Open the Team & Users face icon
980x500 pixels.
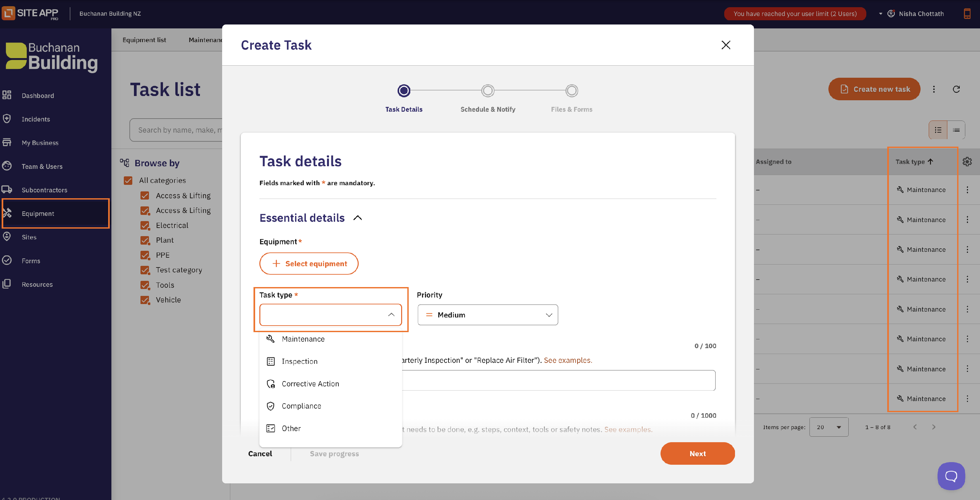(7, 166)
